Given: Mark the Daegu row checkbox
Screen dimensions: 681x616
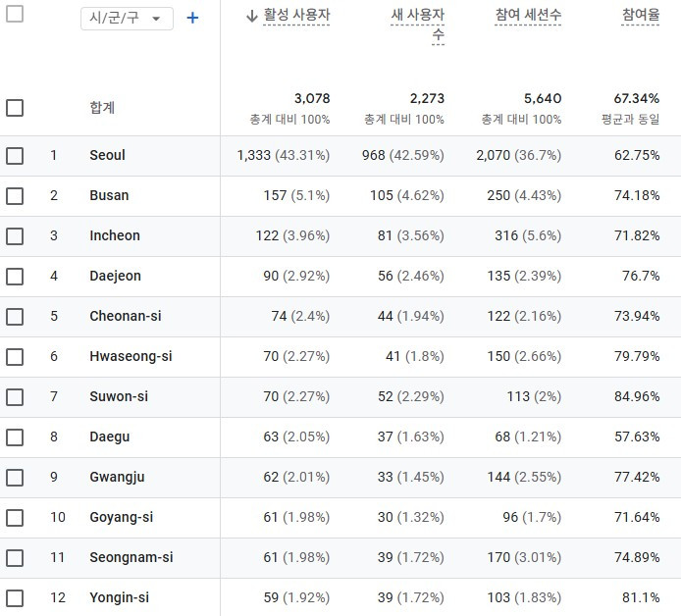Looking at the screenshot, I should tap(15, 437).
